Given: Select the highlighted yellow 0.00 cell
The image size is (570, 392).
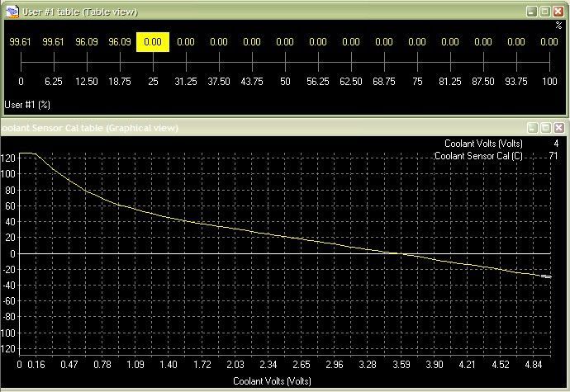Looking at the screenshot, I should [153, 42].
